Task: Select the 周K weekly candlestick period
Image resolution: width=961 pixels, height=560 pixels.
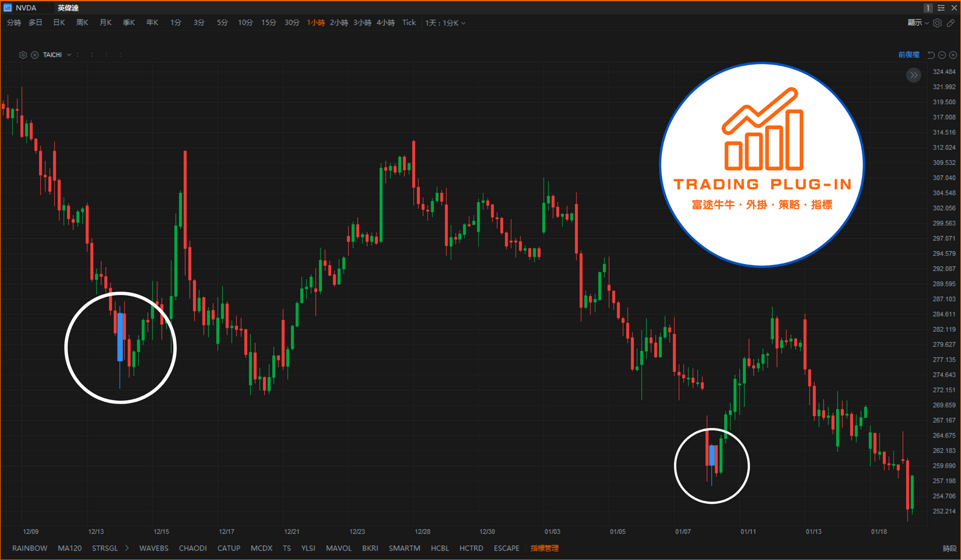Action: (x=82, y=23)
